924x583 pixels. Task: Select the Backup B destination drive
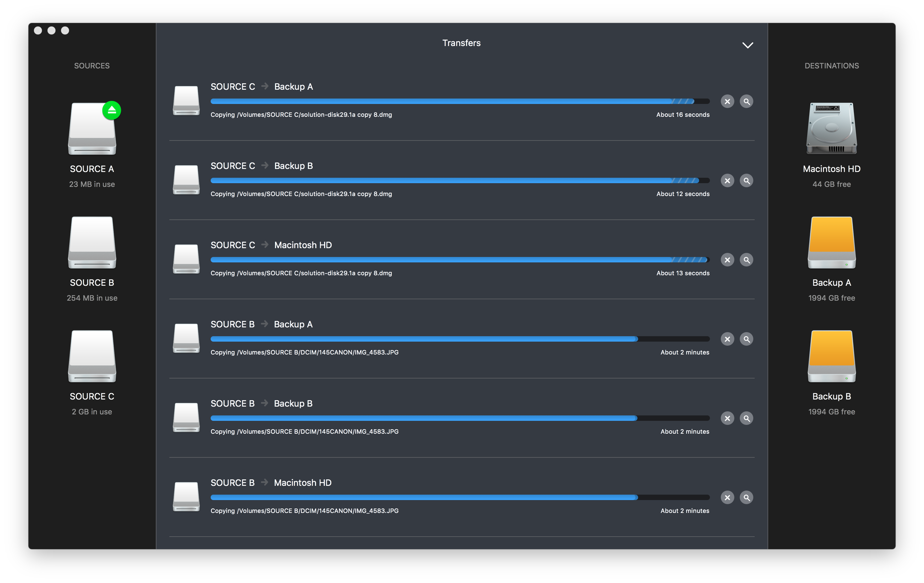[832, 356]
